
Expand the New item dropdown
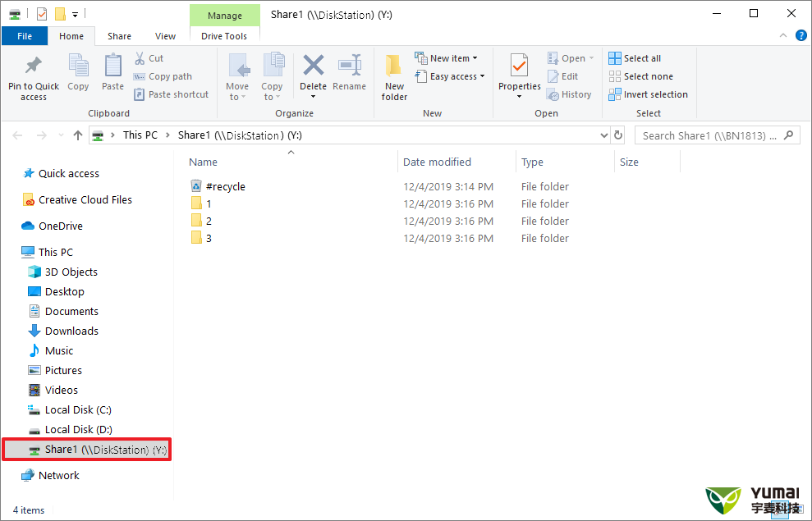point(447,58)
